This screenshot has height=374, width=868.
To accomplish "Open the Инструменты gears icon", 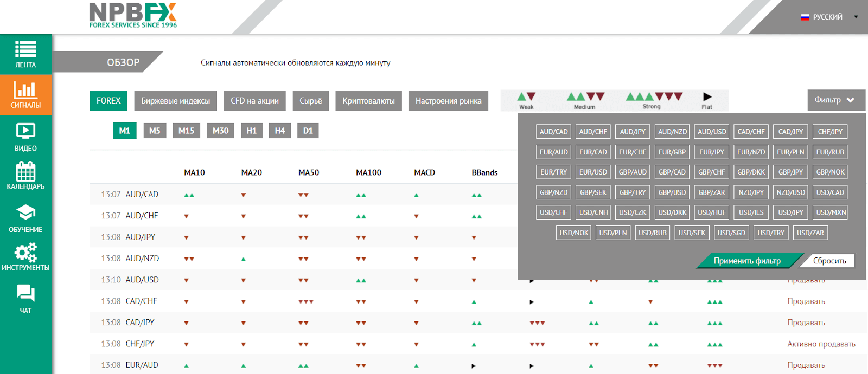I will pyautogui.click(x=25, y=253).
